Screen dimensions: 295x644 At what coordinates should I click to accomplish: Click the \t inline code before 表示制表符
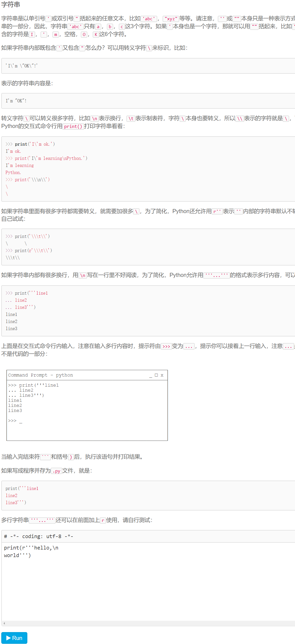pos(131,119)
